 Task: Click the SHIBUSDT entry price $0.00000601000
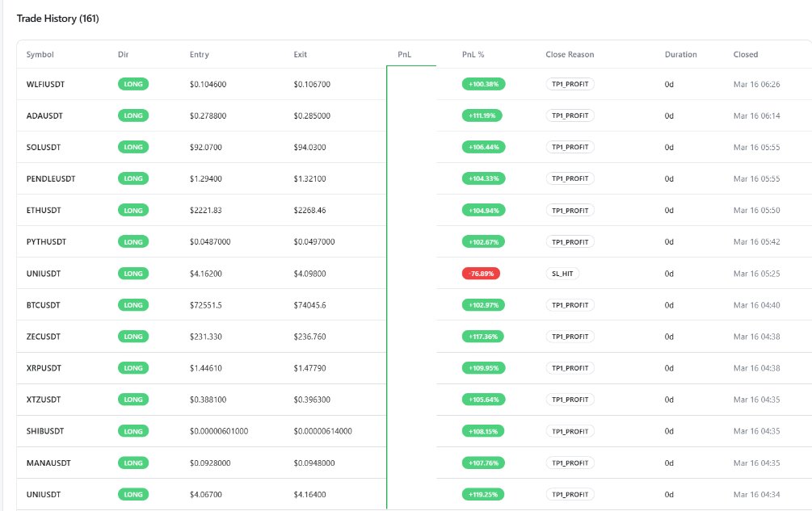click(219, 431)
